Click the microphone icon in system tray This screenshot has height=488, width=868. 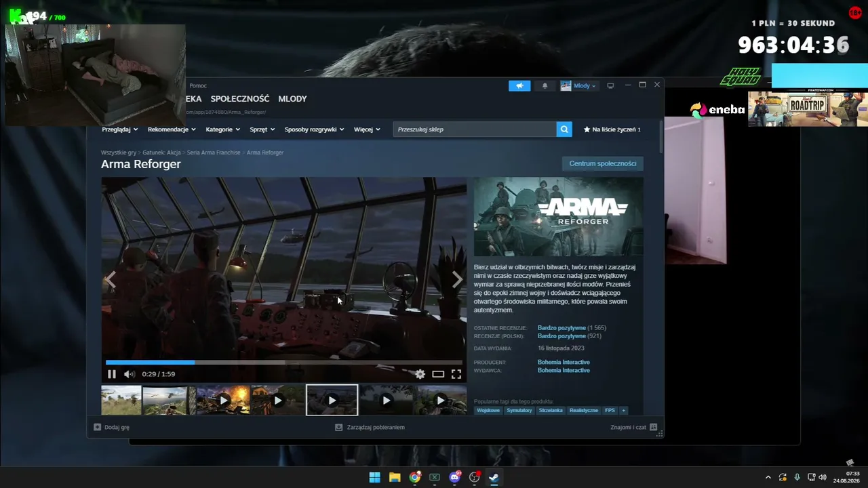(x=797, y=477)
